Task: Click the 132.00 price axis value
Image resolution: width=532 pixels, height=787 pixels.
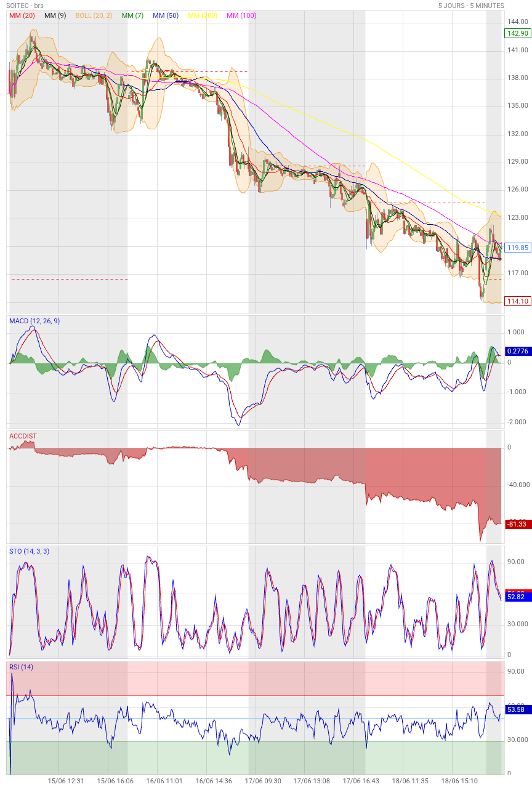Action: [517, 134]
